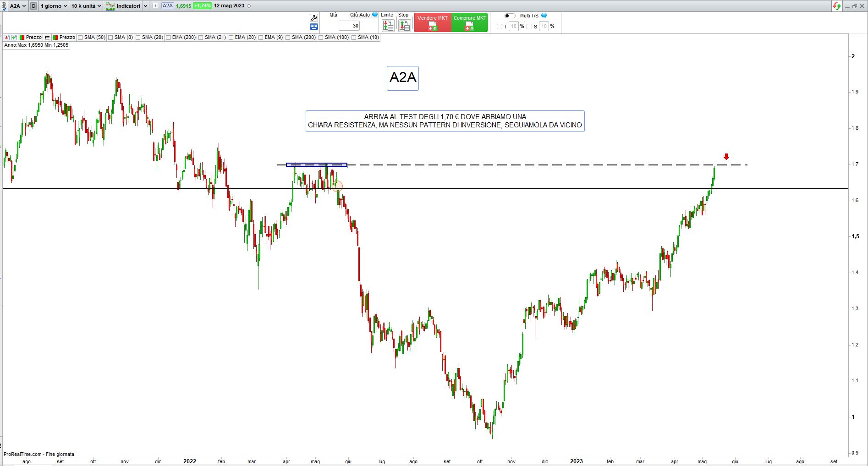Screen dimensions: 868x466
Task: Enable the SMA (50) checkbox
Action: (x=81, y=38)
